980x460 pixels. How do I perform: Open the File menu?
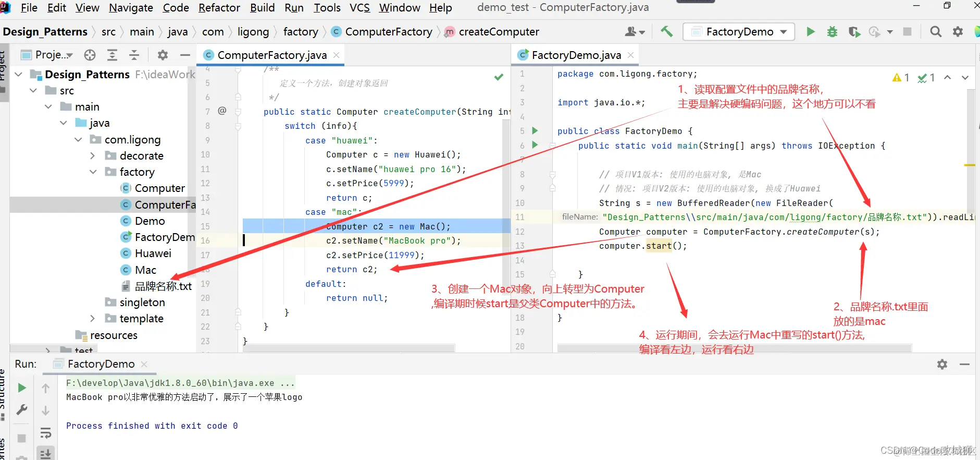tap(29, 8)
